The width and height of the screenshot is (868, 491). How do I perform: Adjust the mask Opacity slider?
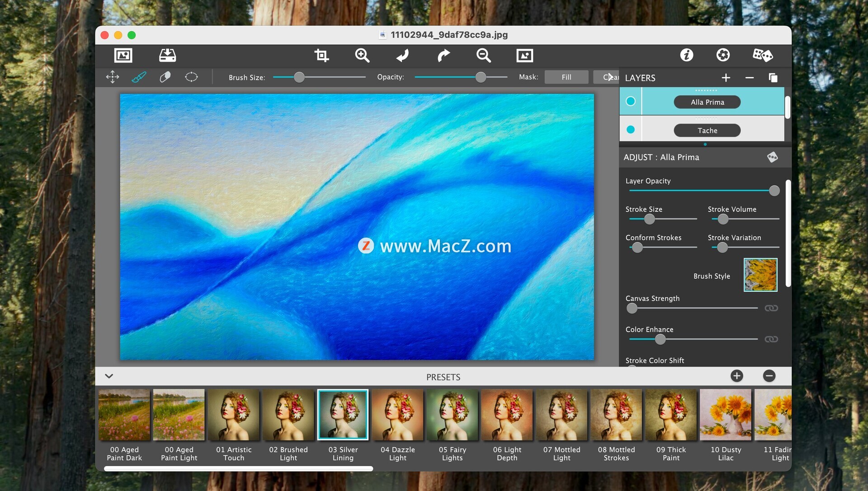461,77
